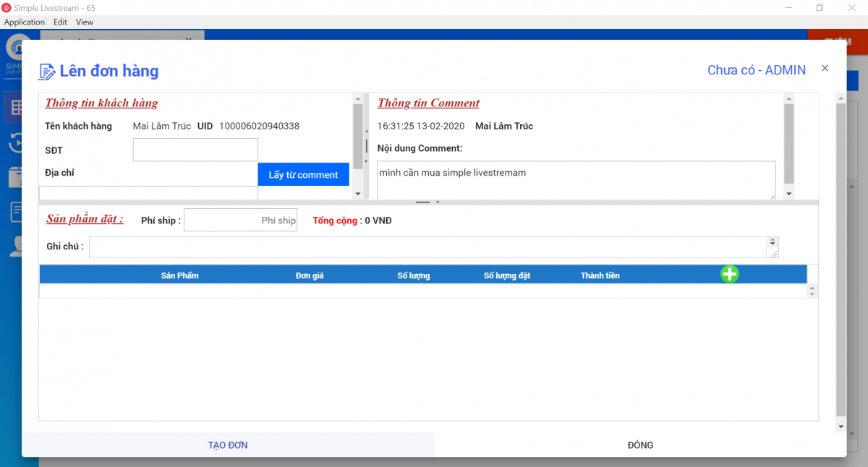Click up arrow of comment panel scrollbar
The height and width of the screenshot is (467, 868).
coord(789,98)
